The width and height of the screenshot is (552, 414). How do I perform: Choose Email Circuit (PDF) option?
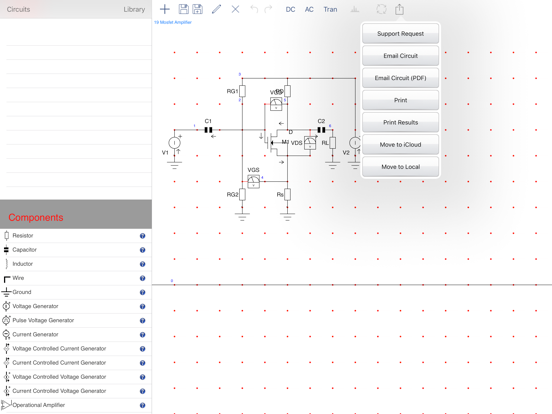click(x=401, y=78)
